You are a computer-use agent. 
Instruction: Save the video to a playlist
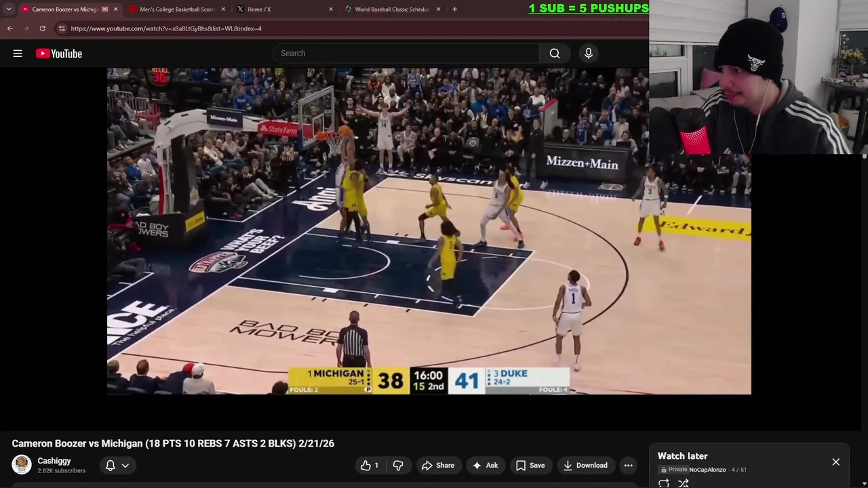tap(530, 465)
